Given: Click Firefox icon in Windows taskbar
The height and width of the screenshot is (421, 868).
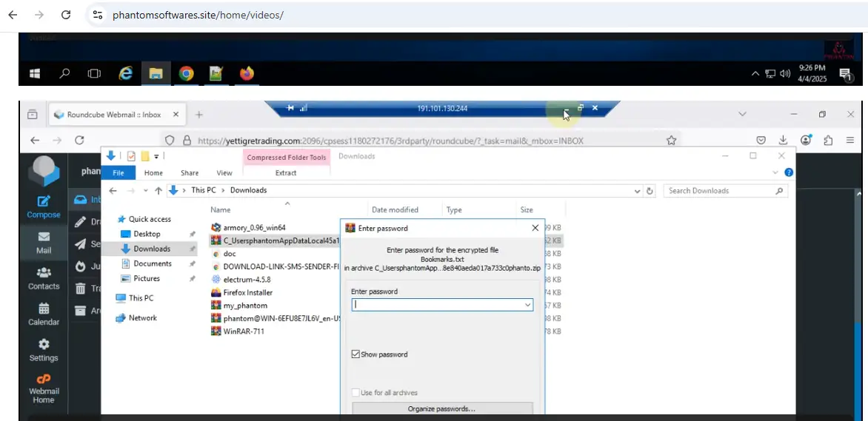Looking at the screenshot, I should pyautogui.click(x=247, y=73).
